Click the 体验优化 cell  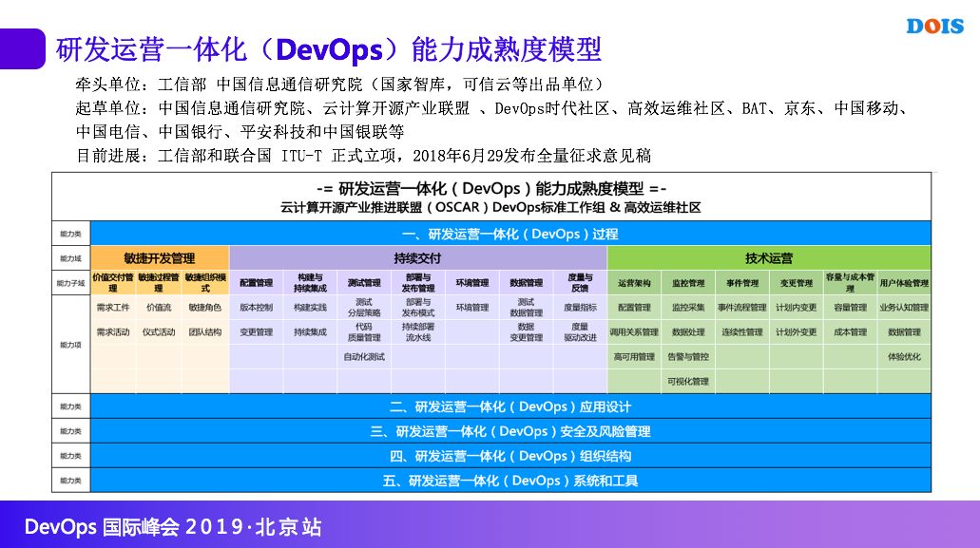point(904,356)
